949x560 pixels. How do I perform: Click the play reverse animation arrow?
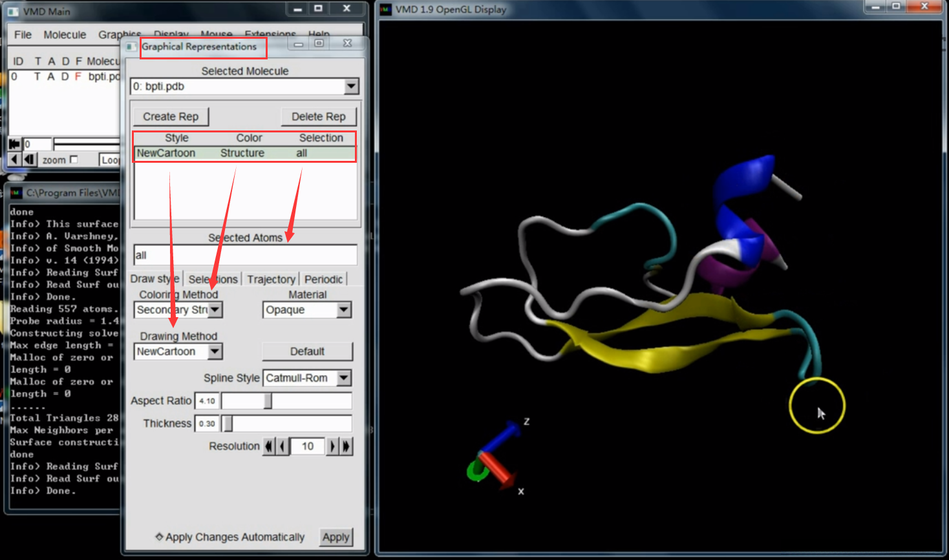14,160
